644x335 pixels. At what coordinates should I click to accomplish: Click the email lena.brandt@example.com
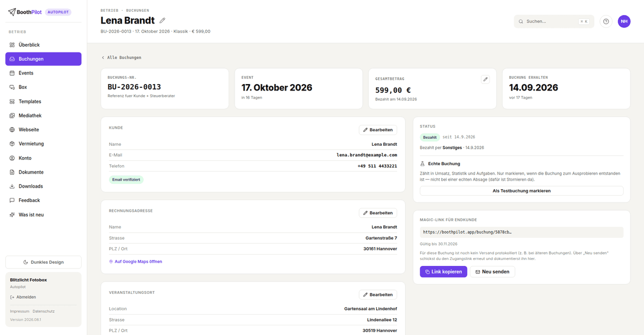[367, 155]
